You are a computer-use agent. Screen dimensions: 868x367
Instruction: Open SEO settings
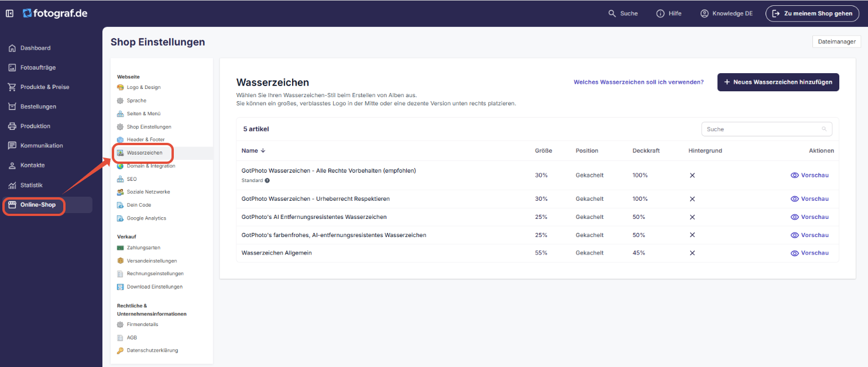(x=132, y=179)
